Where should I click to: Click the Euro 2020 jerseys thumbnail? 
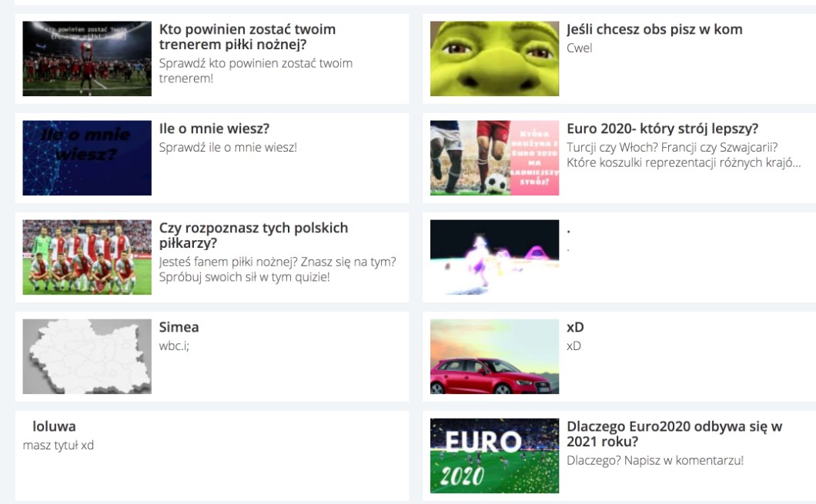(494, 158)
